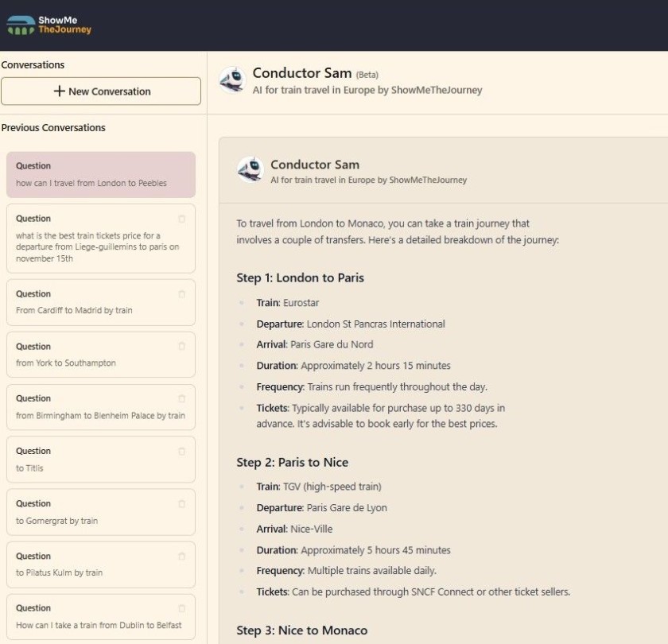
Task: Open the Pilatus Kulm by train conversation
Action: click(x=101, y=564)
